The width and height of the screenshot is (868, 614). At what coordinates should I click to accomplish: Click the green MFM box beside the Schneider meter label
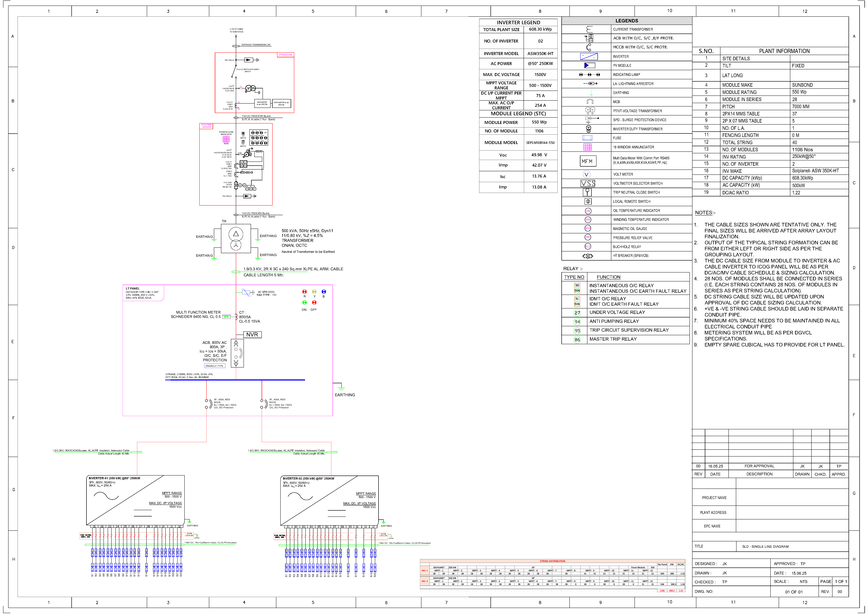(x=226, y=317)
